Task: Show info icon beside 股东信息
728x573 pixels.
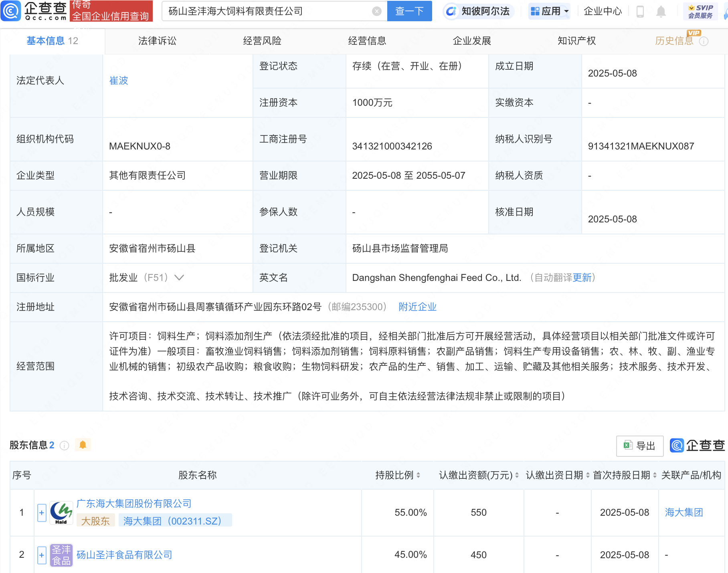Action: click(64, 446)
